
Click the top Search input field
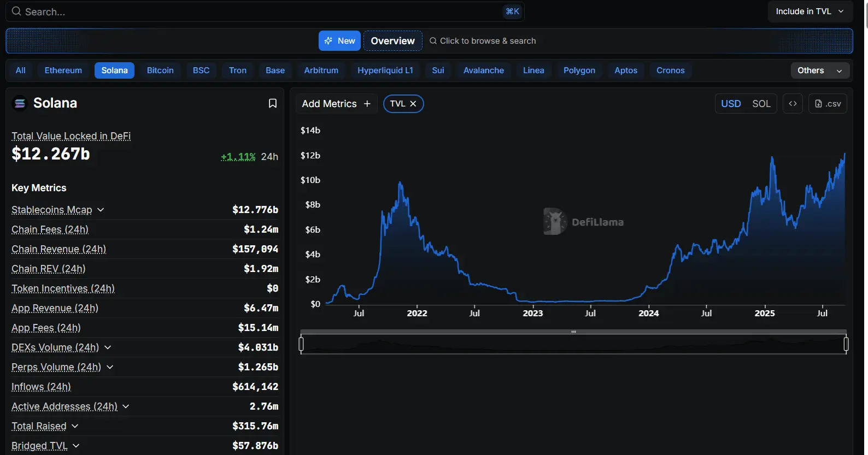(x=265, y=11)
